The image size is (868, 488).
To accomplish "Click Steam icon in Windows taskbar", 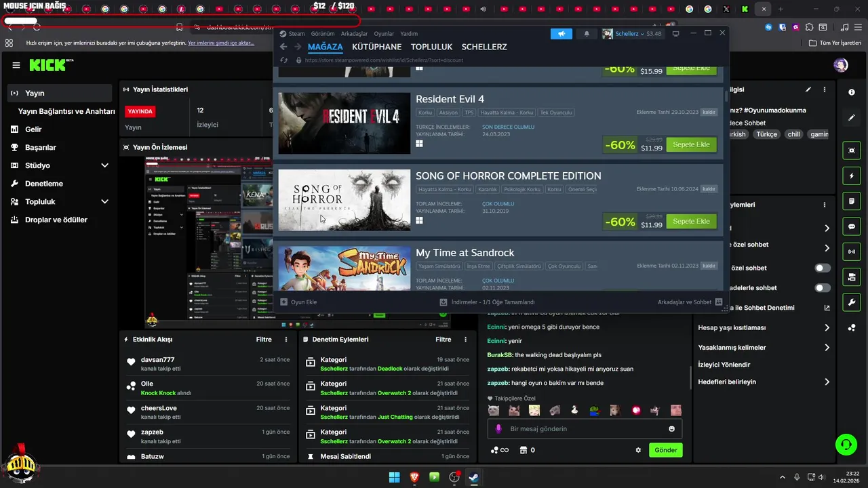I will pos(473,477).
